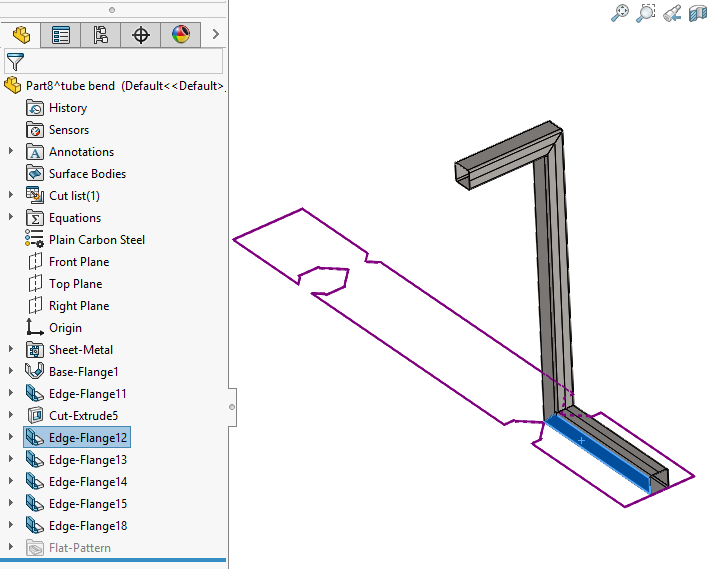Select the "Right Plane" label text
Image resolution: width=714 pixels, height=569 pixels.
point(79,306)
